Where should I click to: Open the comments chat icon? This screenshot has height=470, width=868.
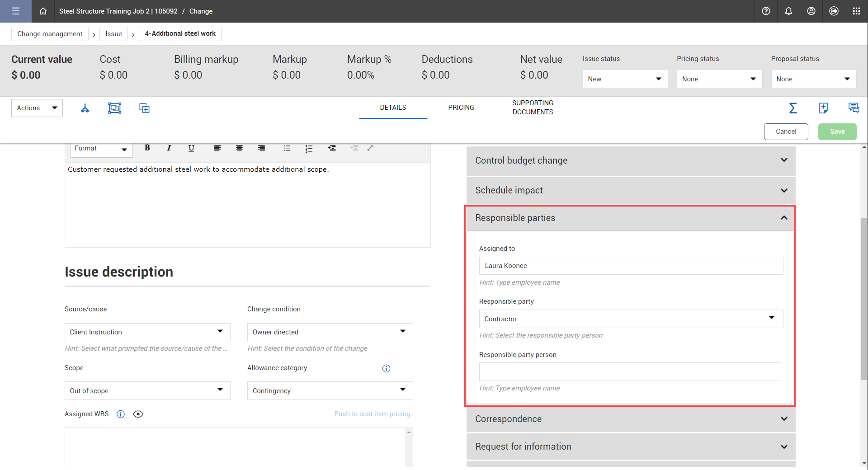[x=854, y=108]
